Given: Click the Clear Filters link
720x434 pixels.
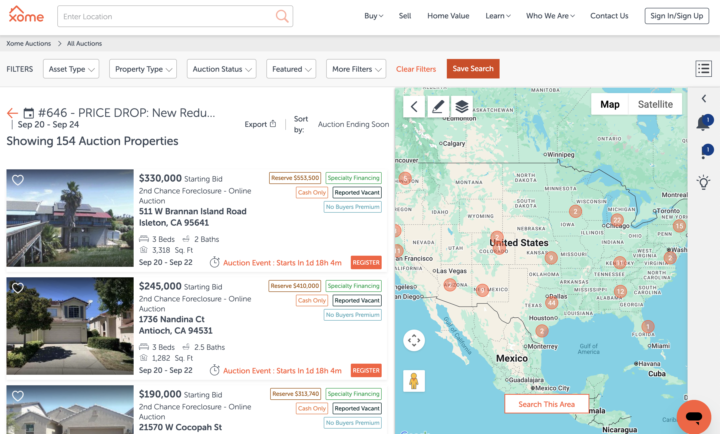Looking at the screenshot, I should (416, 69).
